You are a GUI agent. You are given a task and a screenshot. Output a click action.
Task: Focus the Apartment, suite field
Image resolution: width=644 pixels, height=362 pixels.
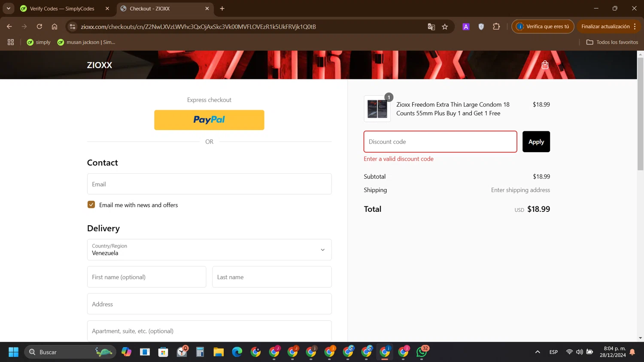(209, 331)
